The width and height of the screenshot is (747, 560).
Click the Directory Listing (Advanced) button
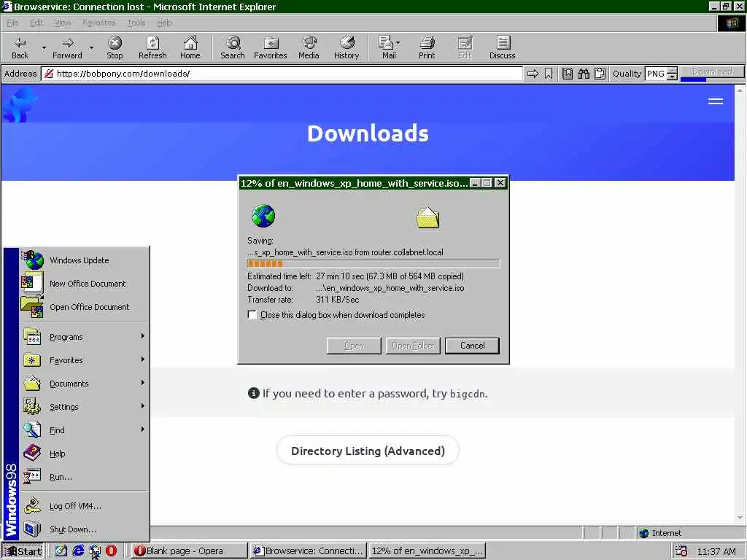click(368, 451)
